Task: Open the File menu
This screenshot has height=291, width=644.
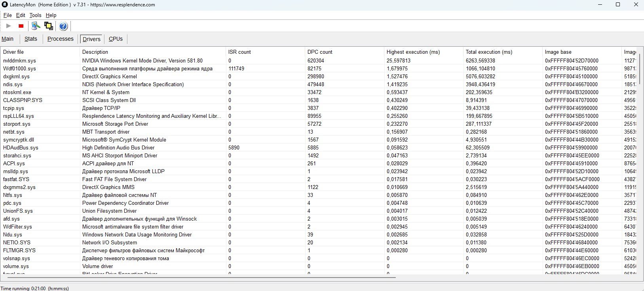Action: [x=8, y=15]
